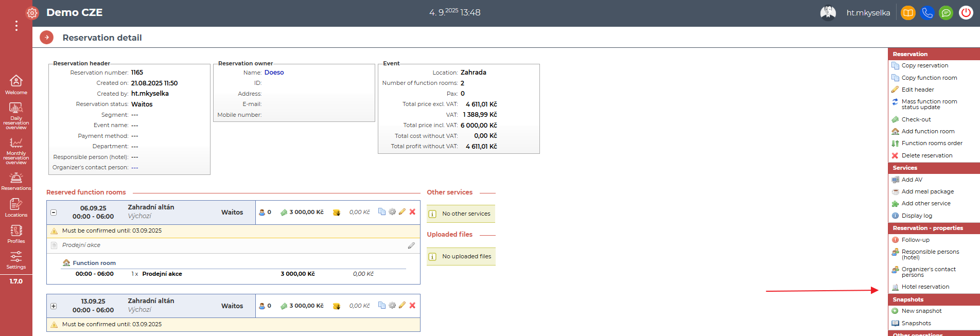Image resolution: width=980 pixels, height=336 pixels.
Task: Click gear icon on 06.09.25 room row
Action: click(392, 211)
